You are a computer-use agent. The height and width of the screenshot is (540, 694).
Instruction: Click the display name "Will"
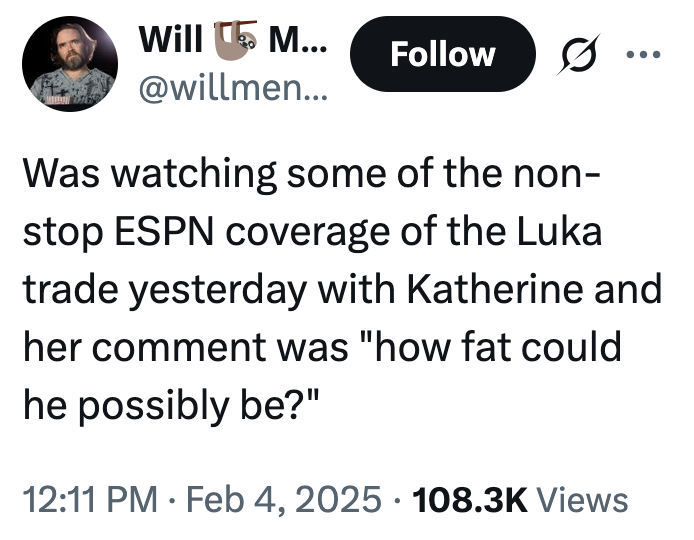point(171,40)
